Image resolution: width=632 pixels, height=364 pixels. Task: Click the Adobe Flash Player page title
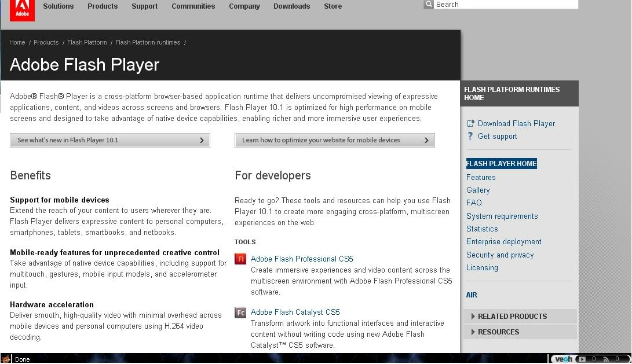pos(85,64)
